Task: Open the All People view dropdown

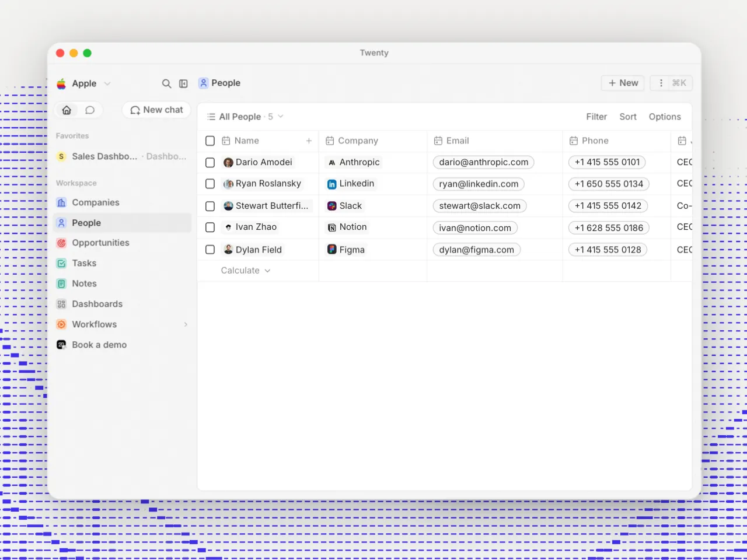Action: pos(245,117)
